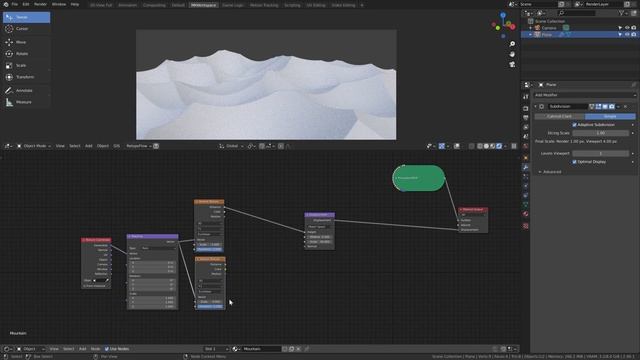Open the node editor Object type dropdown
This screenshot has width=640, height=360.
pyautogui.click(x=31, y=349)
